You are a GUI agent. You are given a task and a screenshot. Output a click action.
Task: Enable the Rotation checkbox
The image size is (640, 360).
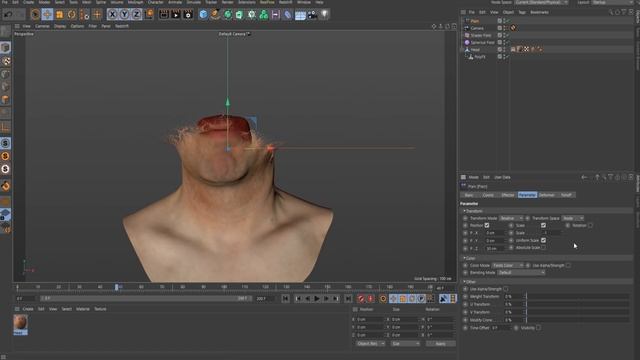click(x=591, y=225)
